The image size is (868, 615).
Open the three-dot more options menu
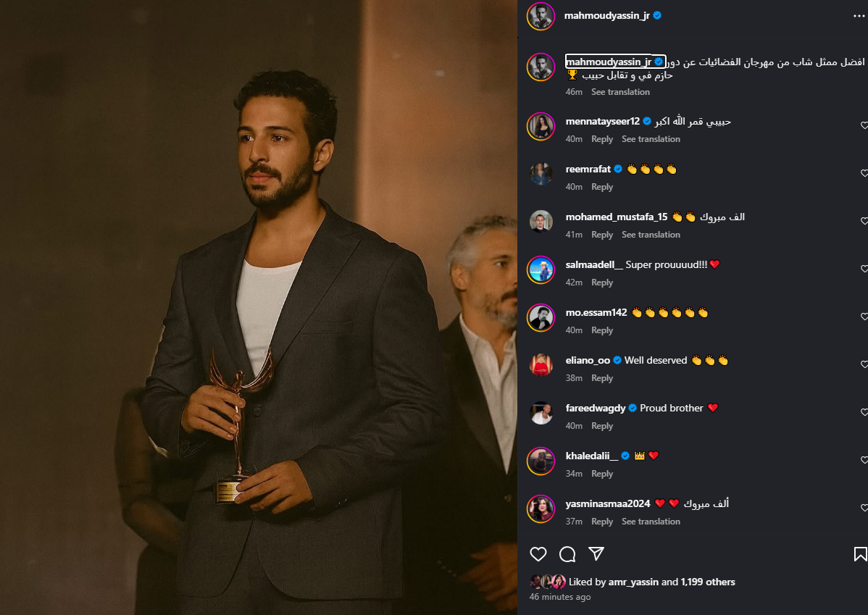click(x=859, y=16)
